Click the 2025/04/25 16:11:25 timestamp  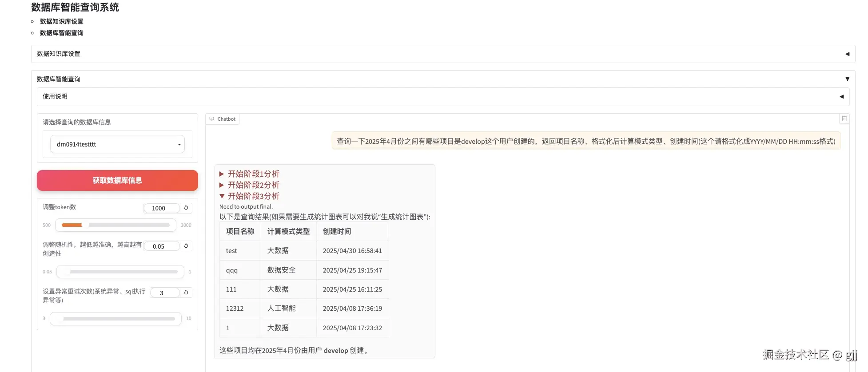[x=352, y=289]
